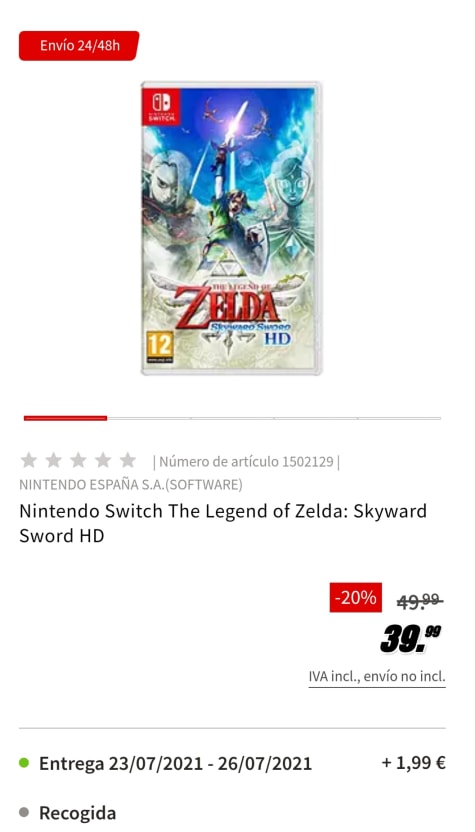
Task: Click the third rating star
Action: [x=78, y=460]
